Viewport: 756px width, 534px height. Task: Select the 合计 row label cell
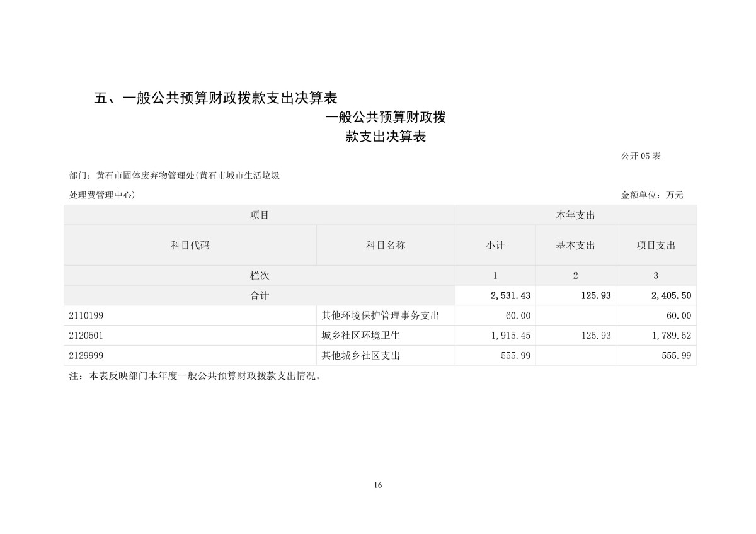click(259, 295)
